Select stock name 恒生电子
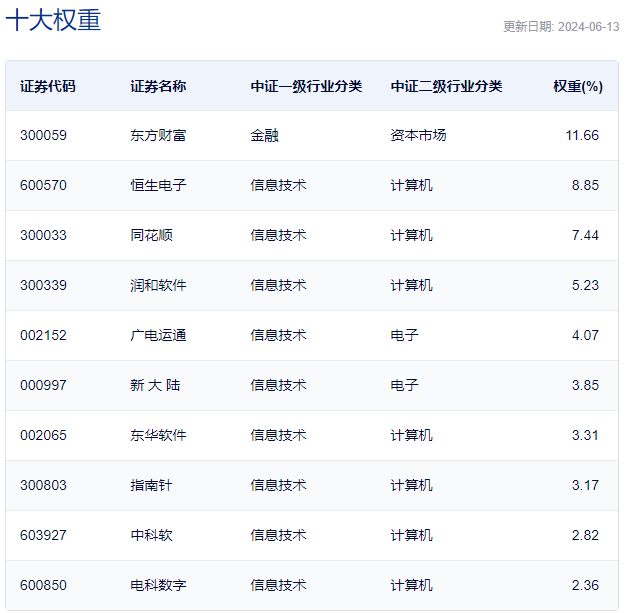This screenshot has width=632, height=613. coord(158,185)
